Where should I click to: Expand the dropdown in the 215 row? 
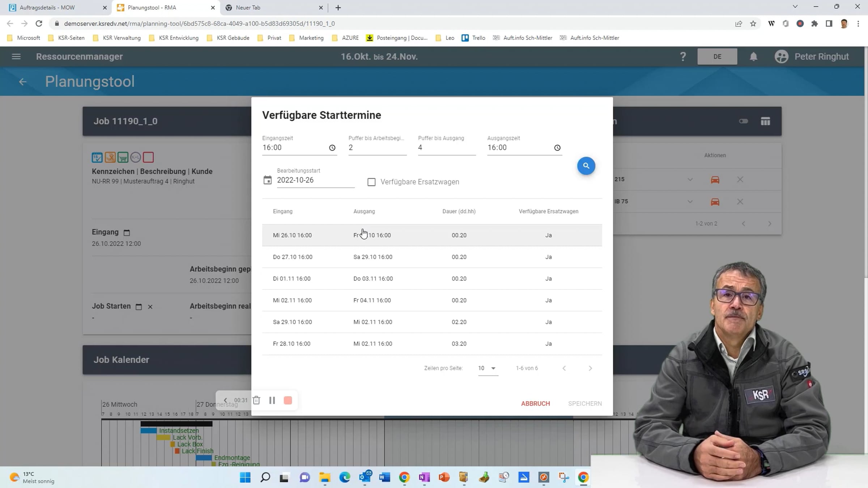click(690, 180)
